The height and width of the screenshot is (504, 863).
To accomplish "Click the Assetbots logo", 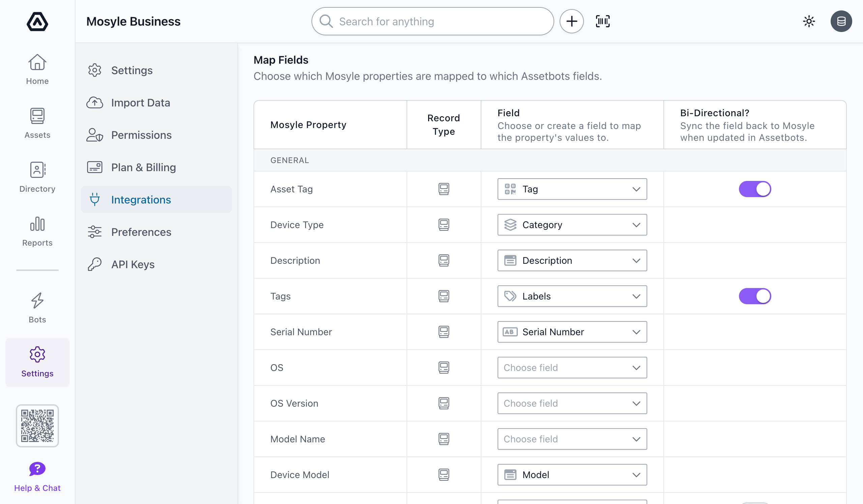I will coord(37,22).
